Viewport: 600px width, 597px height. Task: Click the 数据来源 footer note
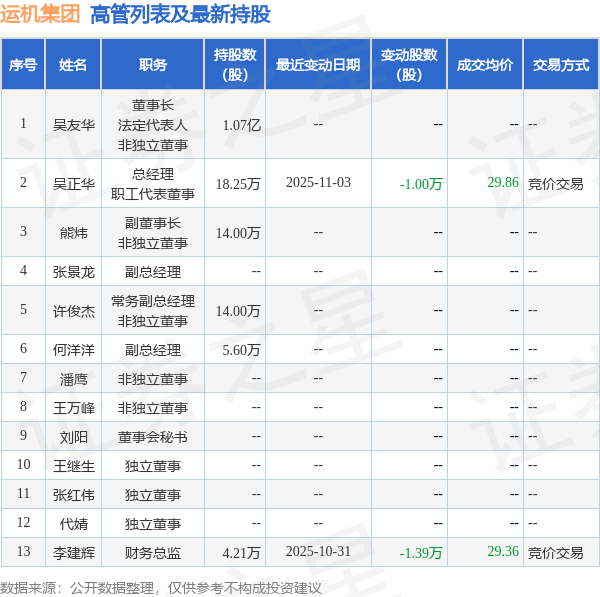[x=161, y=588]
